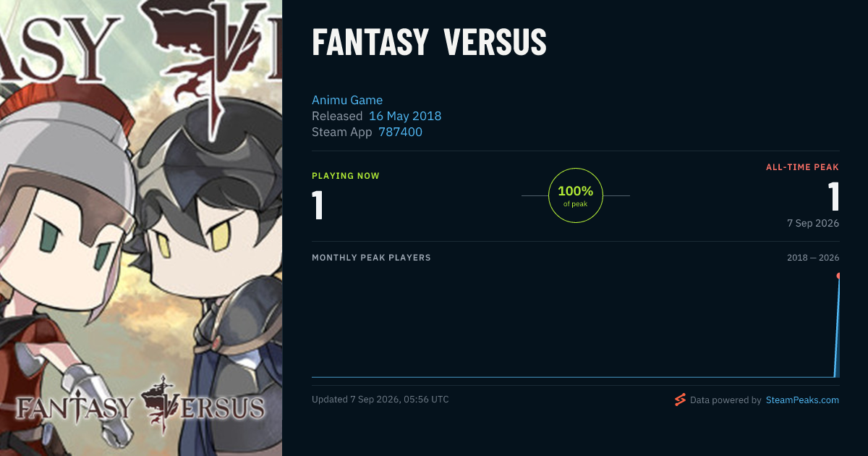Click the Playing Now count
This screenshot has width=868, height=456.
[x=318, y=206]
